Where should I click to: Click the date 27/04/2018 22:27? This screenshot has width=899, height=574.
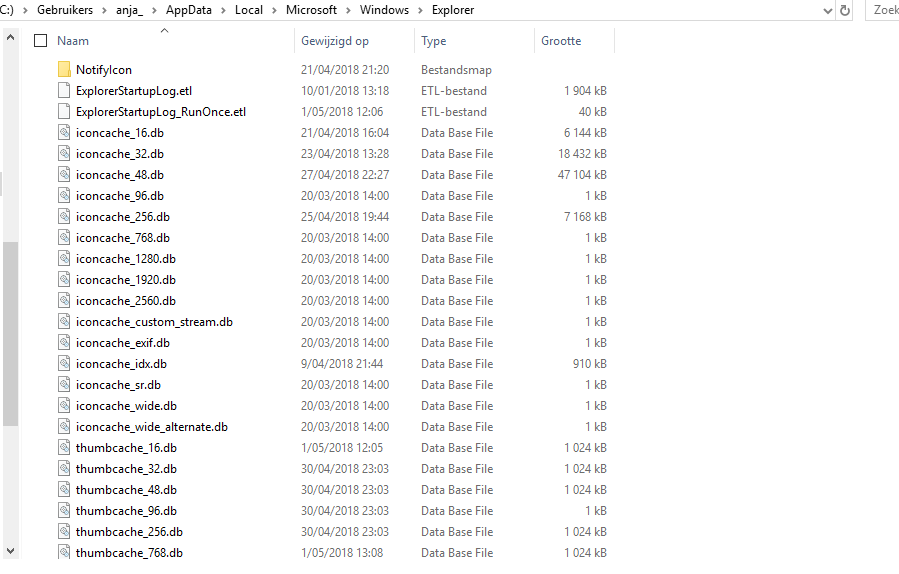(x=345, y=175)
